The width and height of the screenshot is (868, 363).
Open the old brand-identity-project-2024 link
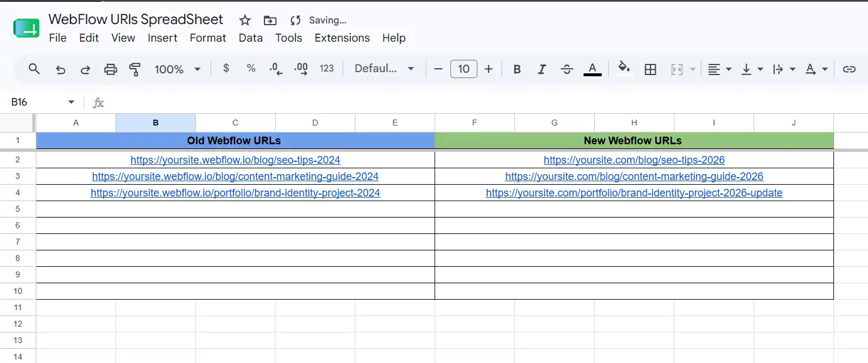pos(235,193)
